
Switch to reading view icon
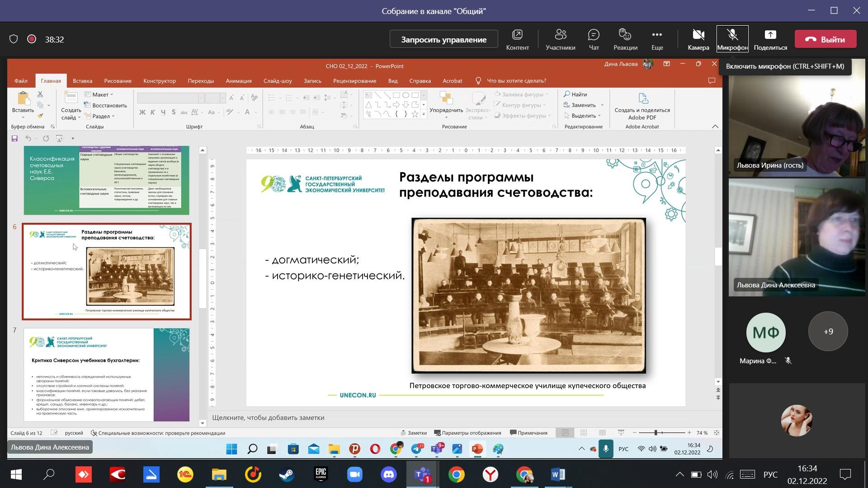click(602, 433)
